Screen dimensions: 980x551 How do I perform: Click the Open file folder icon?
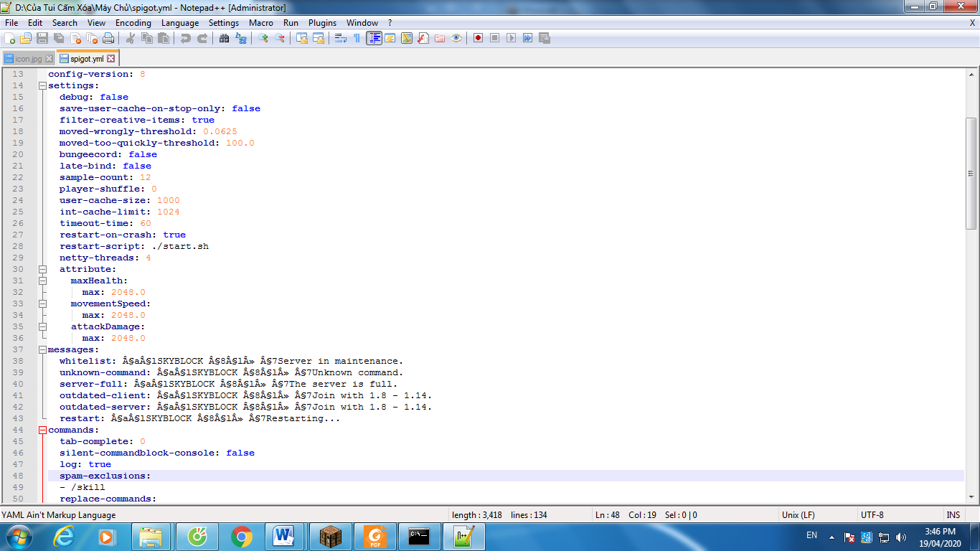tap(26, 38)
